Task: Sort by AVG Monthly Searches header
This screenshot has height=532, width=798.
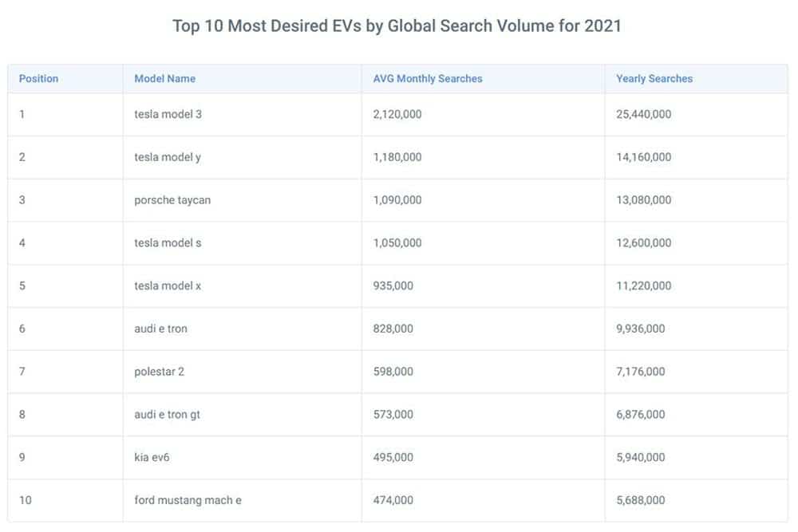Action: pos(428,78)
